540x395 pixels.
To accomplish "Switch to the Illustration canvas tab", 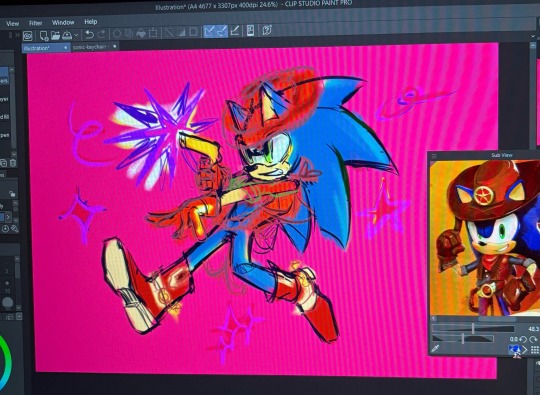I will click(46, 48).
